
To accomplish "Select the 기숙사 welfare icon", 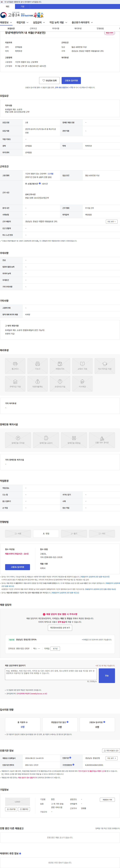I will (37, 366).
